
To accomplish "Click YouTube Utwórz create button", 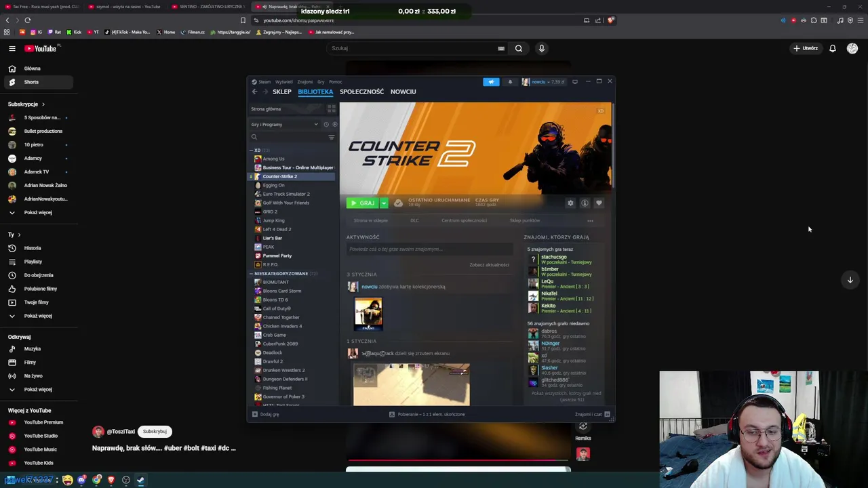I will [806, 49].
